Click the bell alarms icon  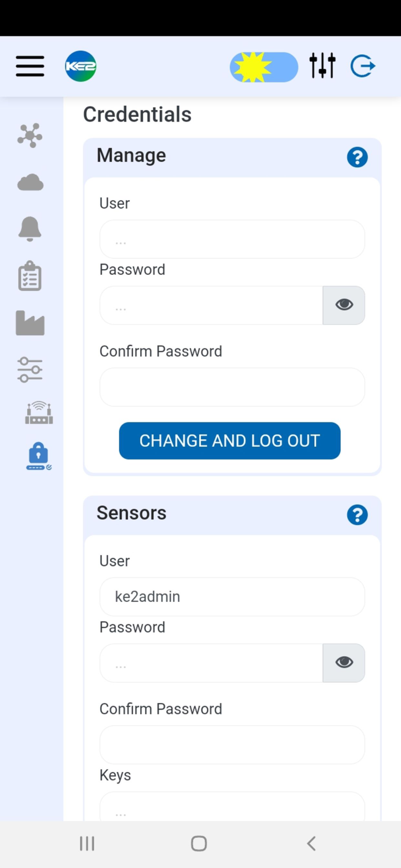(30, 229)
